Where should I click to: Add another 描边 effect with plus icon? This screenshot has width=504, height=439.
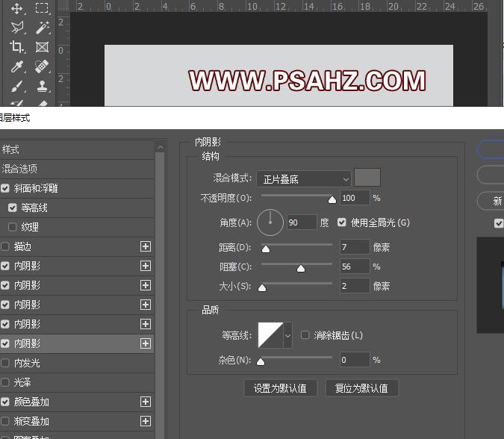[146, 246]
